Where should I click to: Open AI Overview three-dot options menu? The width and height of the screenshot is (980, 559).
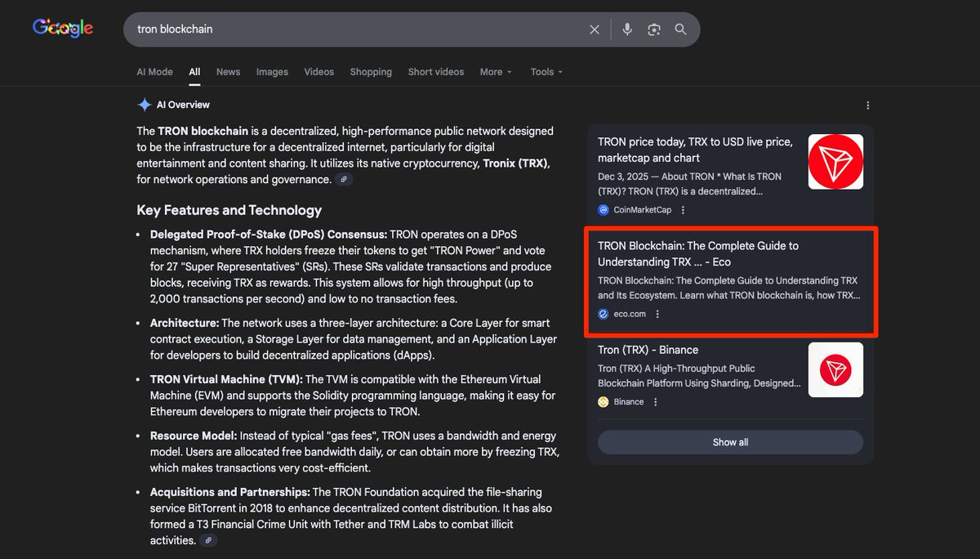coord(867,105)
